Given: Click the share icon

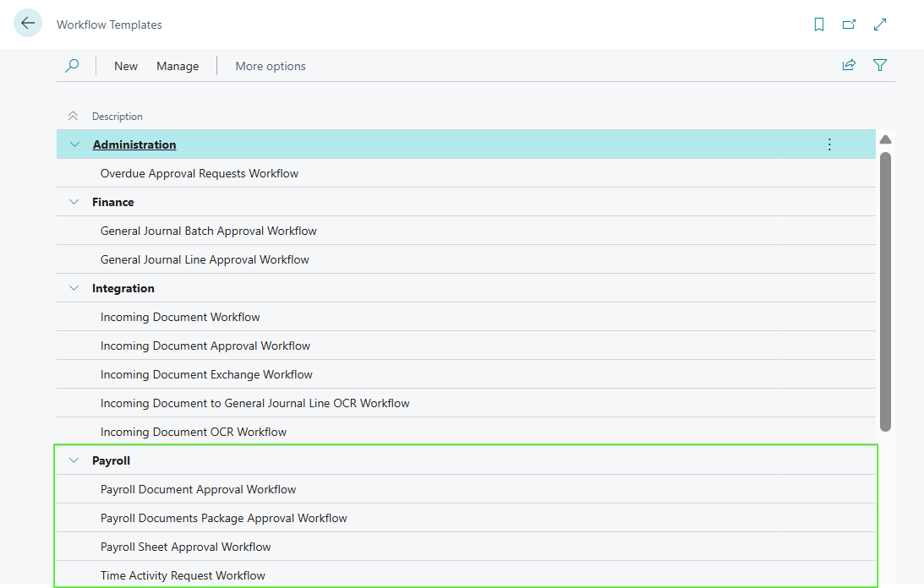Looking at the screenshot, I should 849,65.
